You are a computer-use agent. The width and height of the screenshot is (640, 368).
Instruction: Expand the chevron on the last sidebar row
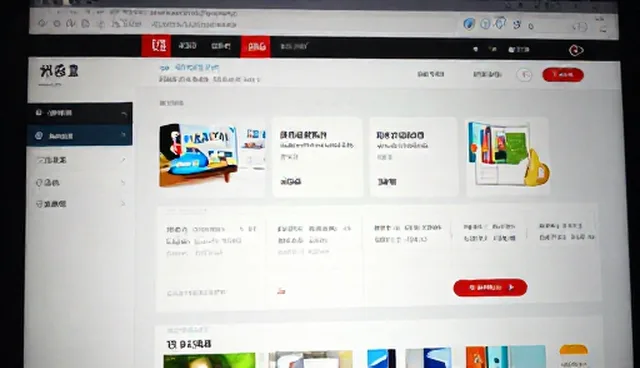tap(123, 203)
